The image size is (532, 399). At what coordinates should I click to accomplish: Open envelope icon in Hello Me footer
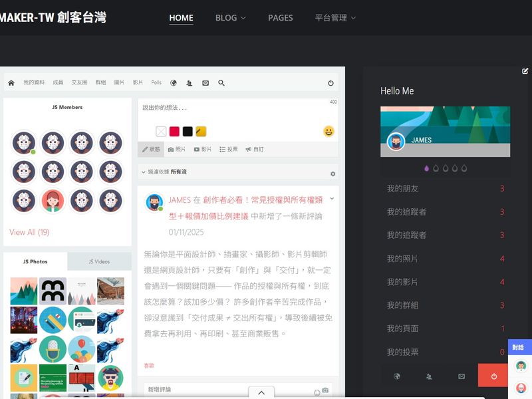[462, 376]
